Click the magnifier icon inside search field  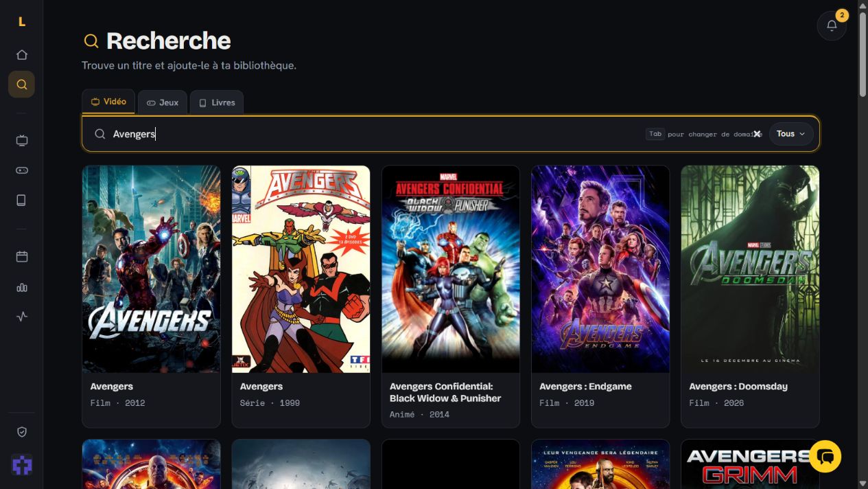100,134
